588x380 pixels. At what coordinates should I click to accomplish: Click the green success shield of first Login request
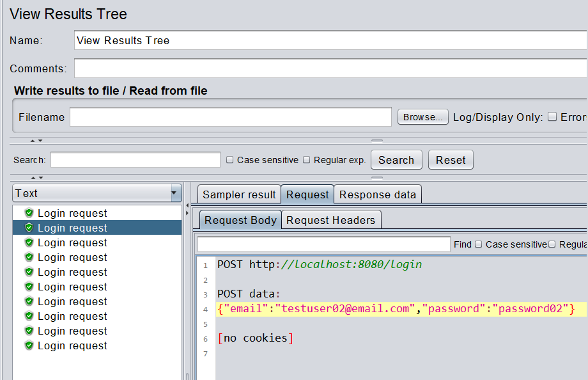(x=29, y=213)
